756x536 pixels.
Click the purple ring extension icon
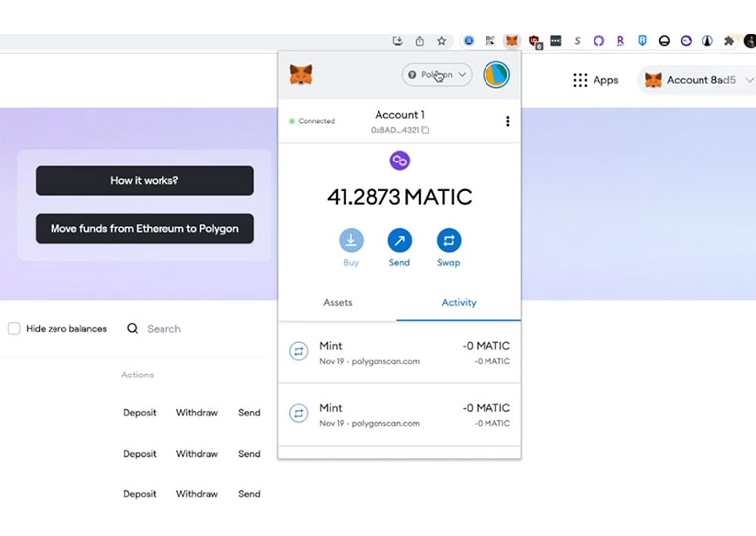pos(598,41)
